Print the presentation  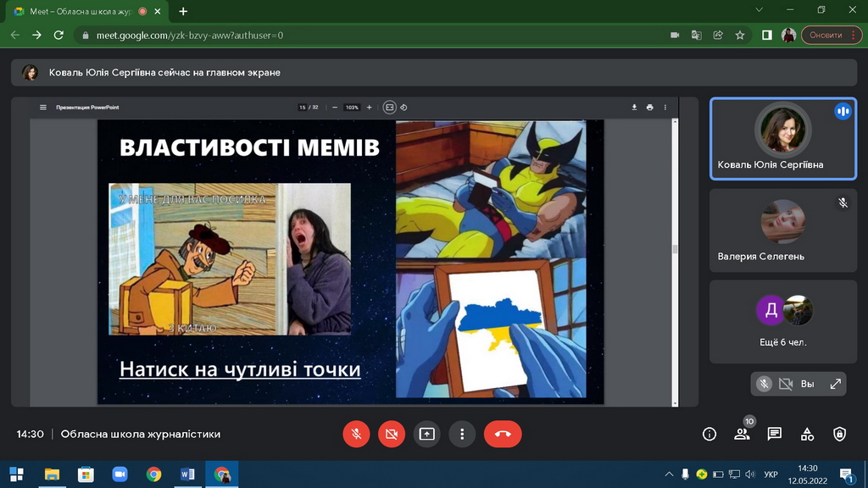pos(650,108)
